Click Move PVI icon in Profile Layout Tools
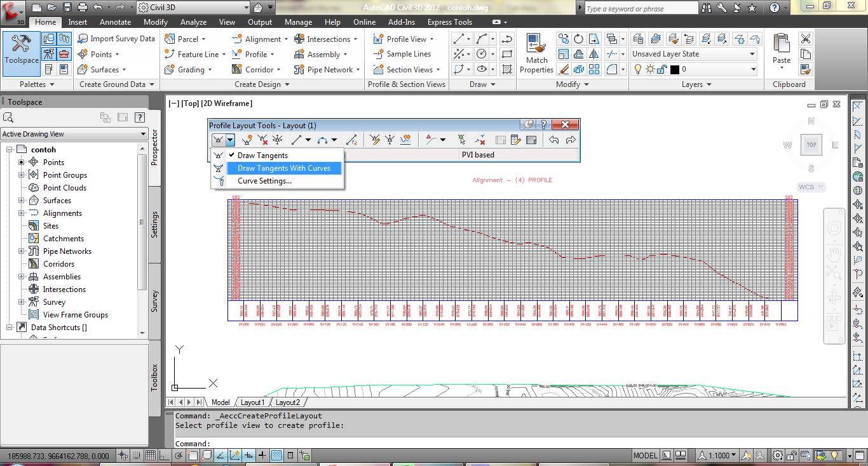 pyautogui.click(x=277, y=140)
